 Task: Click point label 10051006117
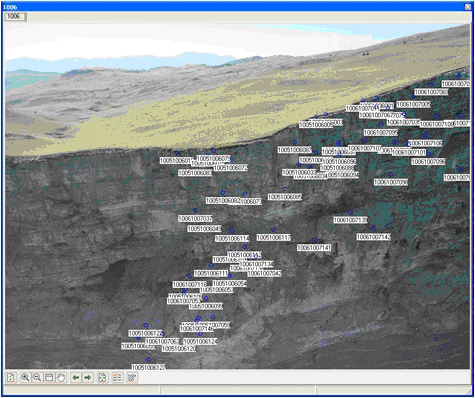[x=274, y=237]
